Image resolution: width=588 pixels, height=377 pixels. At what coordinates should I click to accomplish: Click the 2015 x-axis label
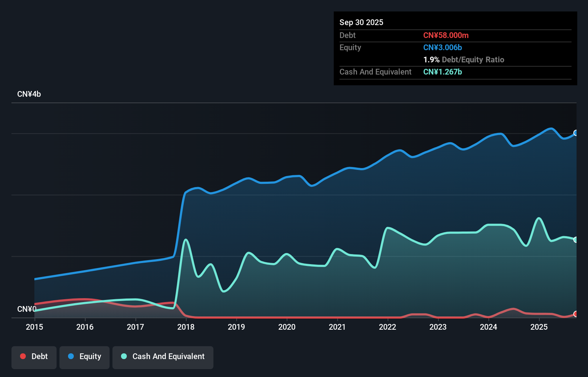tap(34, 327)
